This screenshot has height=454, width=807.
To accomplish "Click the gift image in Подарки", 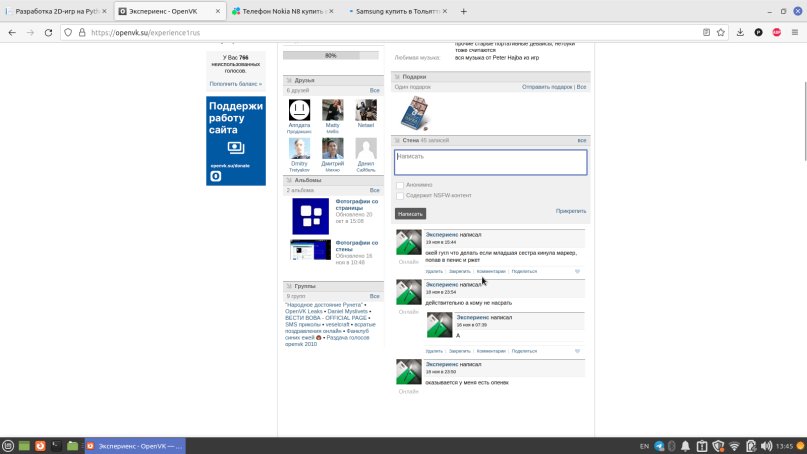I will 414,112.
